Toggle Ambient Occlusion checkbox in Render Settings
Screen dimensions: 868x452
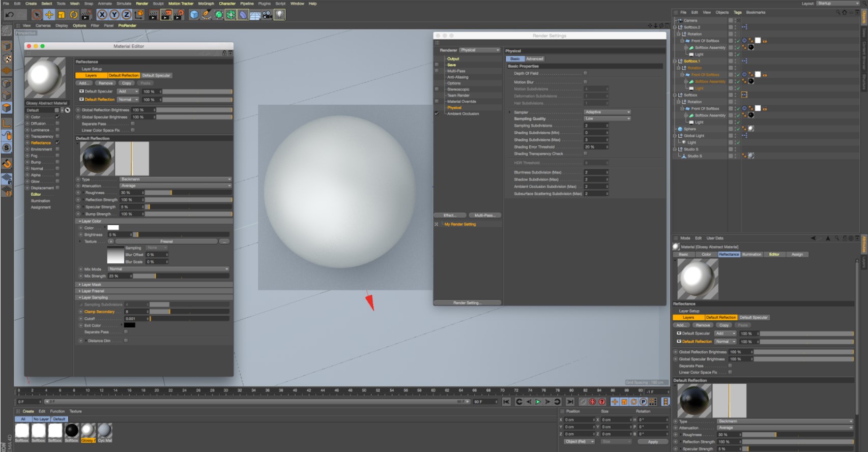click(437, 113)
